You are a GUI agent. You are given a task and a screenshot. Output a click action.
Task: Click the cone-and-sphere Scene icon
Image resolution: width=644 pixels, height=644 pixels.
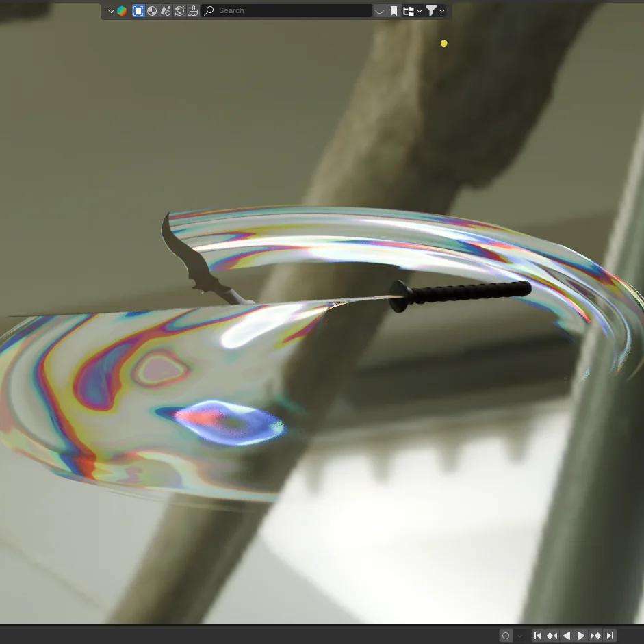coord(164,10)
